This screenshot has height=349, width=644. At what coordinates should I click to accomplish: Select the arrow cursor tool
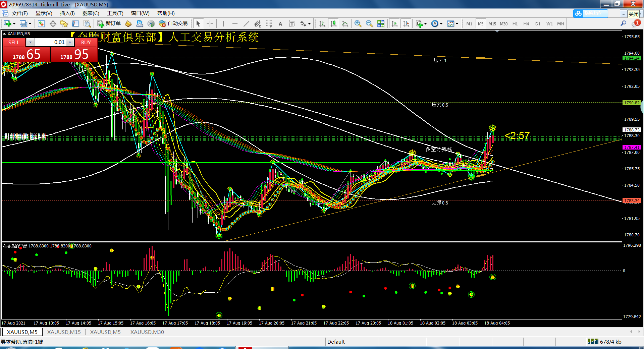tap(198, 23)
